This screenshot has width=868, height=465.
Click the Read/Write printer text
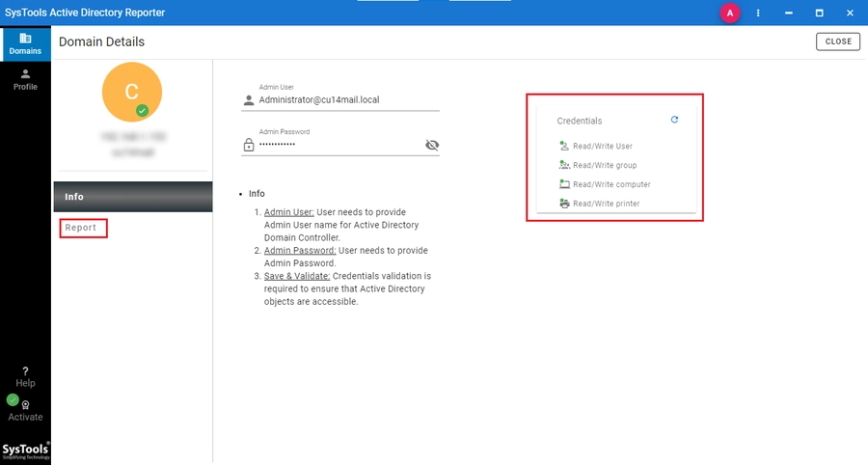(607, 204)
